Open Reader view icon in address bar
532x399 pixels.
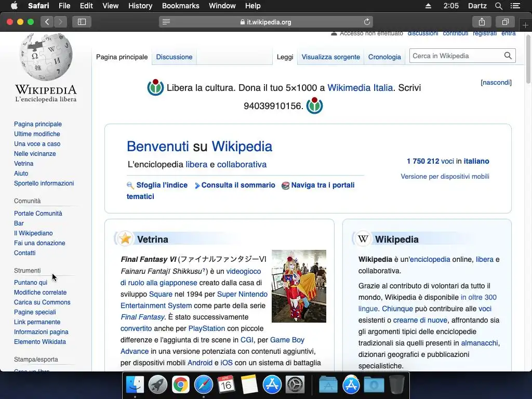tap(166, 22)
